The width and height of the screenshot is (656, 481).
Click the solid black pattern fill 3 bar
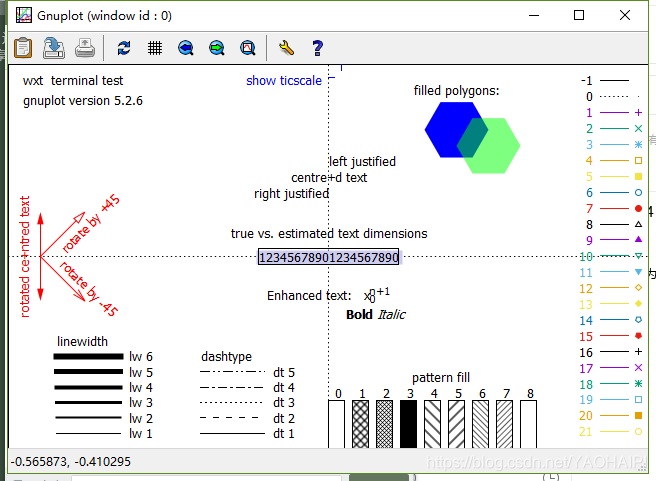408,424
